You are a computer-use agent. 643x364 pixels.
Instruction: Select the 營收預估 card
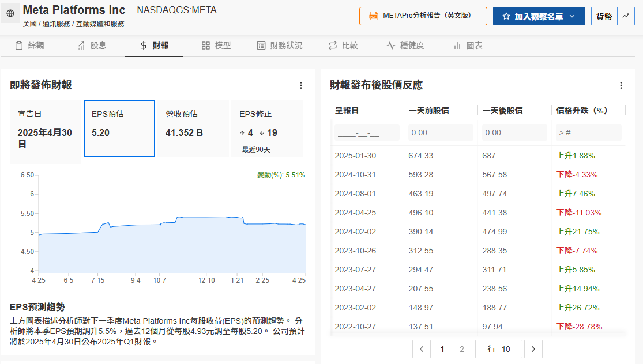pos(193,128)
